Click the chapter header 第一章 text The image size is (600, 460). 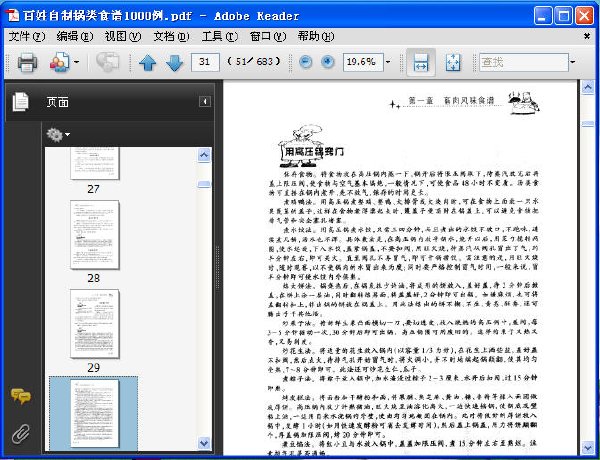[420, 100]
